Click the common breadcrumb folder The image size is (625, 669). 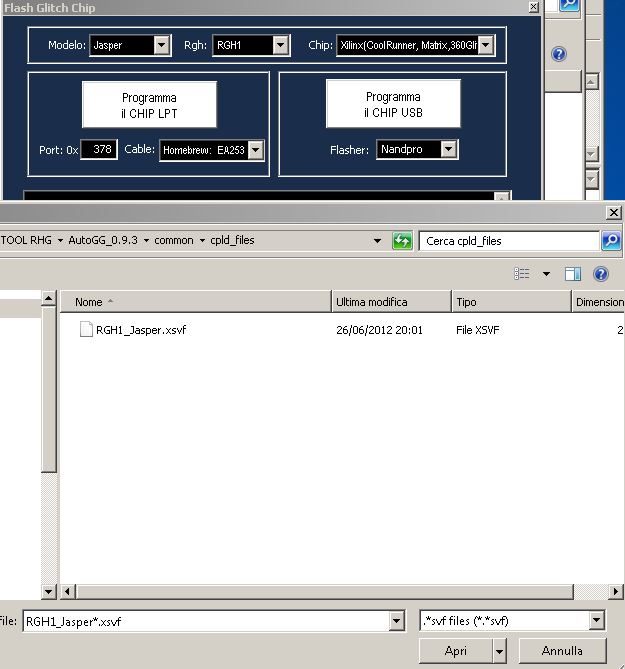click(x=174, y=240)
